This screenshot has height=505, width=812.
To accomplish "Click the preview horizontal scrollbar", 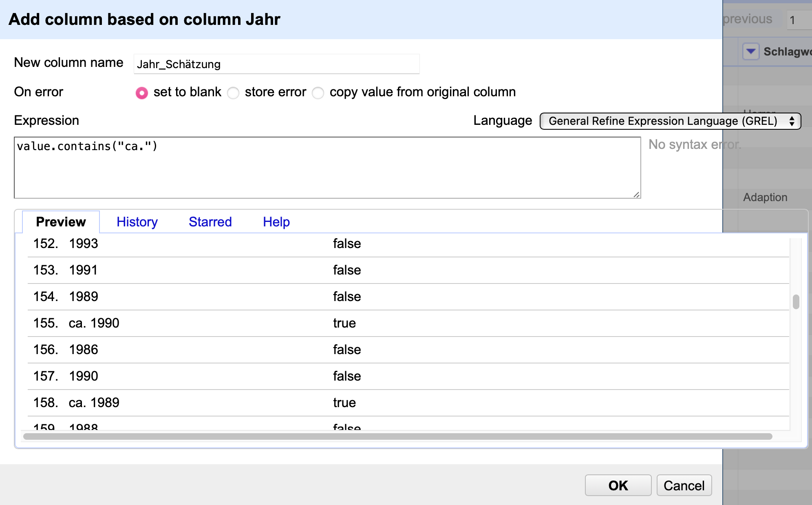I will click(x=397, y=436).
